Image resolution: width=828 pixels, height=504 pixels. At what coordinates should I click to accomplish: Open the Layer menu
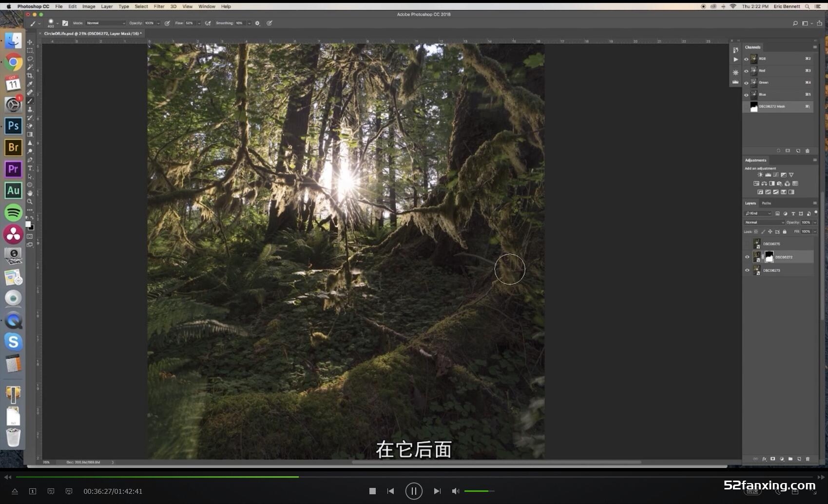(x=107, y=6)
